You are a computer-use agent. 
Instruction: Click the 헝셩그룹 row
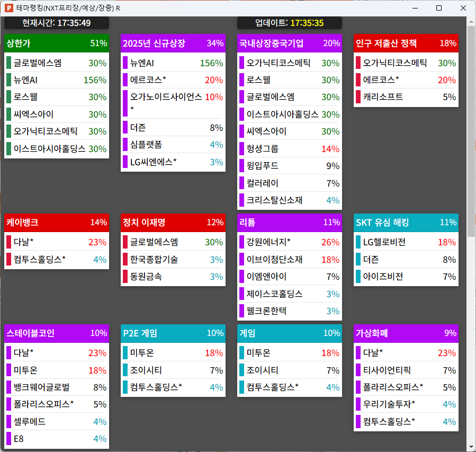tap(290, 148)
